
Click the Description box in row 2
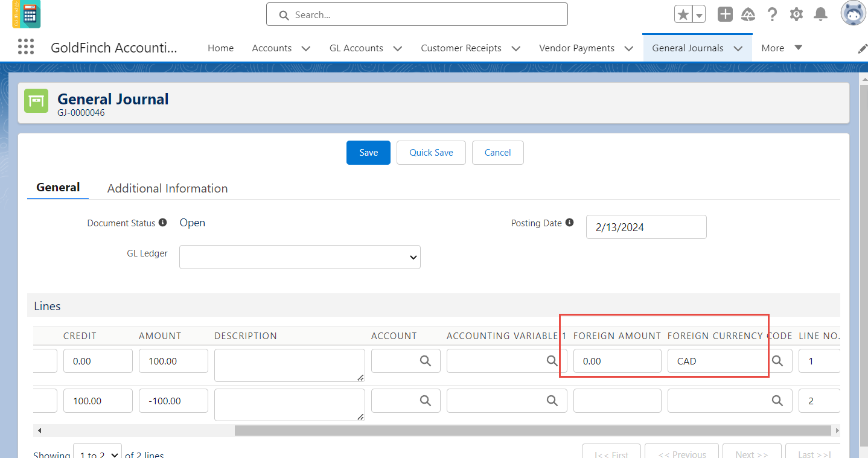pos(290,405)
